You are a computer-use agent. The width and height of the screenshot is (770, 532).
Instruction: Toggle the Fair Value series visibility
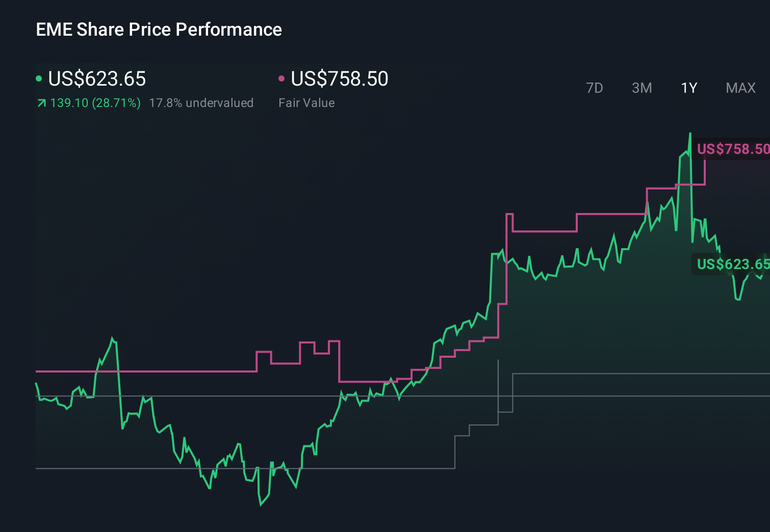click(x=339, y=79)
